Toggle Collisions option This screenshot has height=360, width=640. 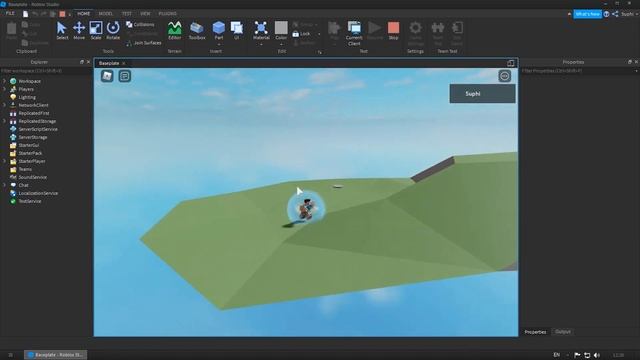[x=140, y=24]
